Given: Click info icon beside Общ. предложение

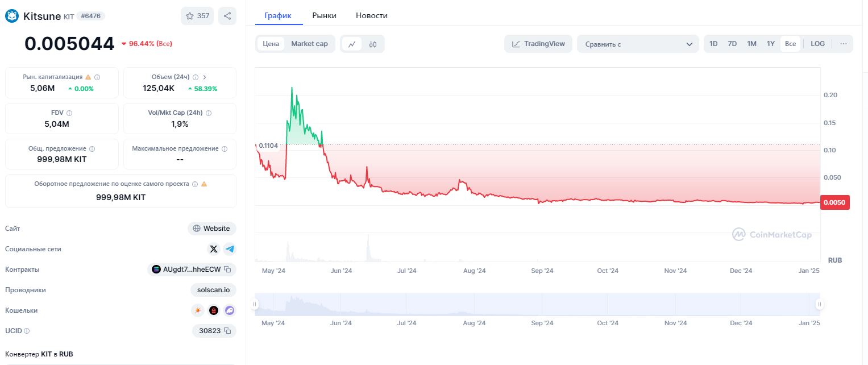Looking at the screenshot, I should tap(92, 148).
